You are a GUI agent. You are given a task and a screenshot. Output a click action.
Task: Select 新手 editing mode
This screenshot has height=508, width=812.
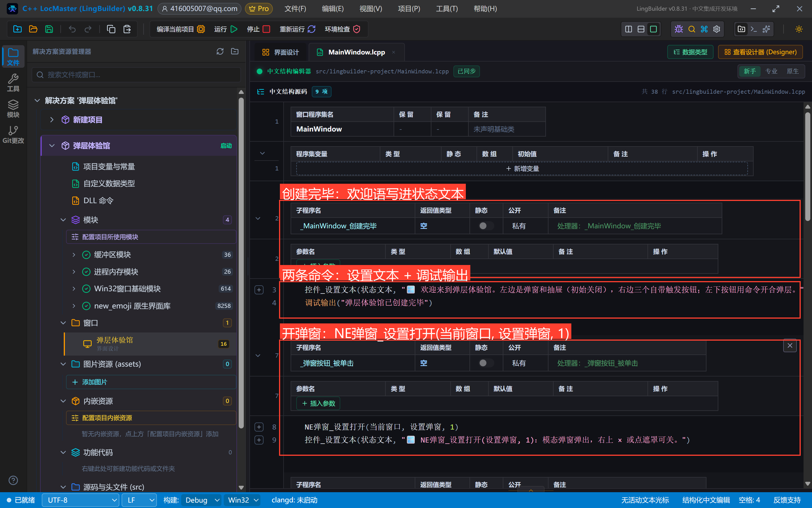[750, 71]
